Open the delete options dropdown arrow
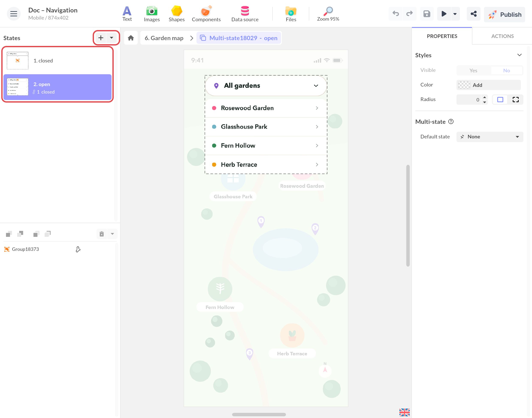 coord(112,234)
